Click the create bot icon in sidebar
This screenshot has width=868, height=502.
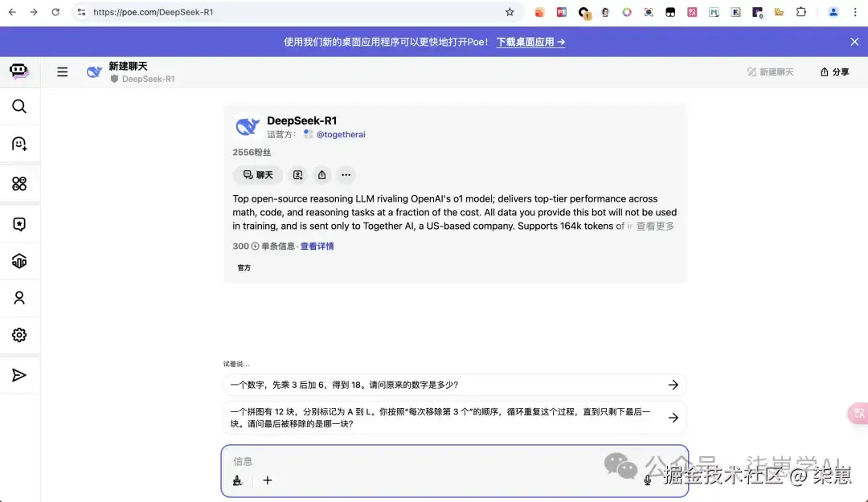pyautogui.click(x=19, y=144)
